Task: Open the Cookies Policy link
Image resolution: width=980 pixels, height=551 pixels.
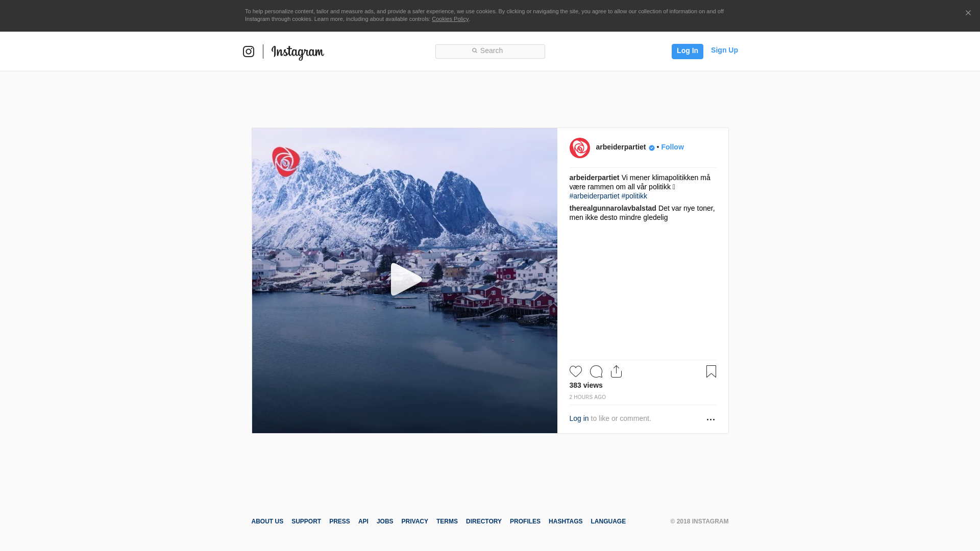Action: [x=450, y=19]
